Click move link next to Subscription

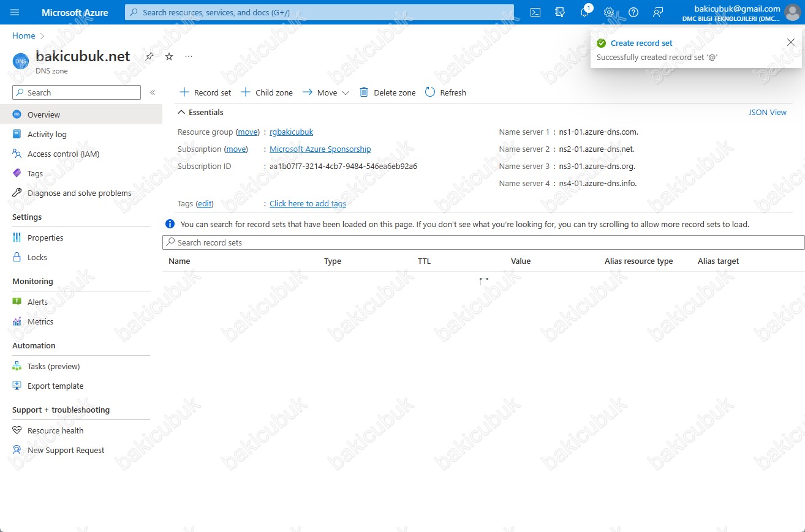pos(236,149)
